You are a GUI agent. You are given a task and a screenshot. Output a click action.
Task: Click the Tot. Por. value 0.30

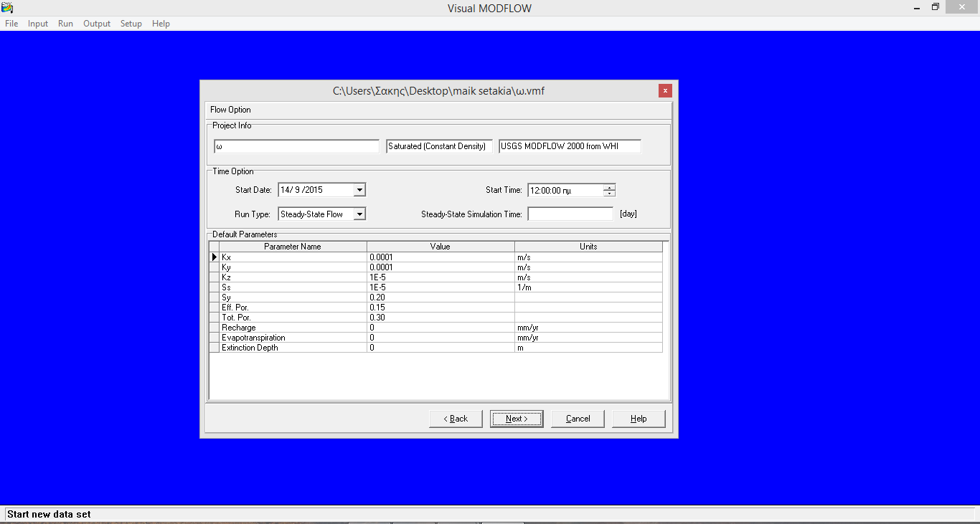440,317
